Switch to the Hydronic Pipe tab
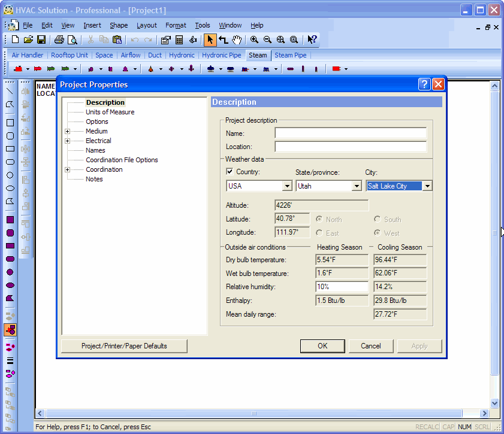The image size is (504, 434). click(x=222, y=55)
